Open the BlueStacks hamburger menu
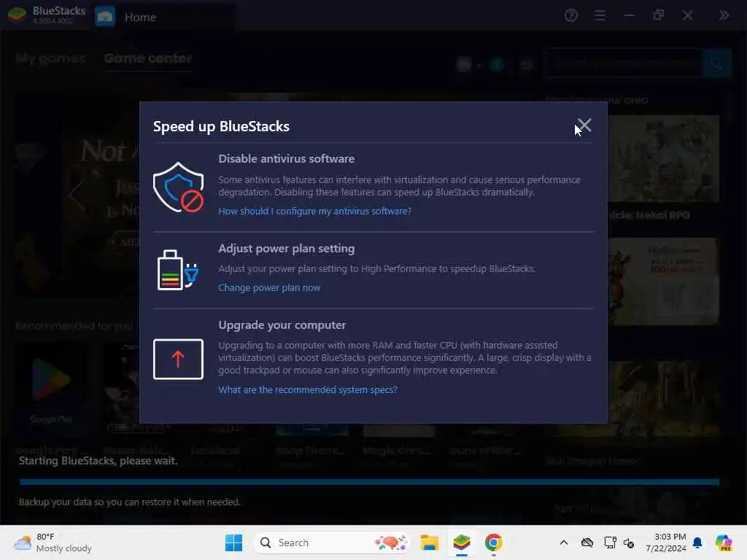 tap(600, 16)
